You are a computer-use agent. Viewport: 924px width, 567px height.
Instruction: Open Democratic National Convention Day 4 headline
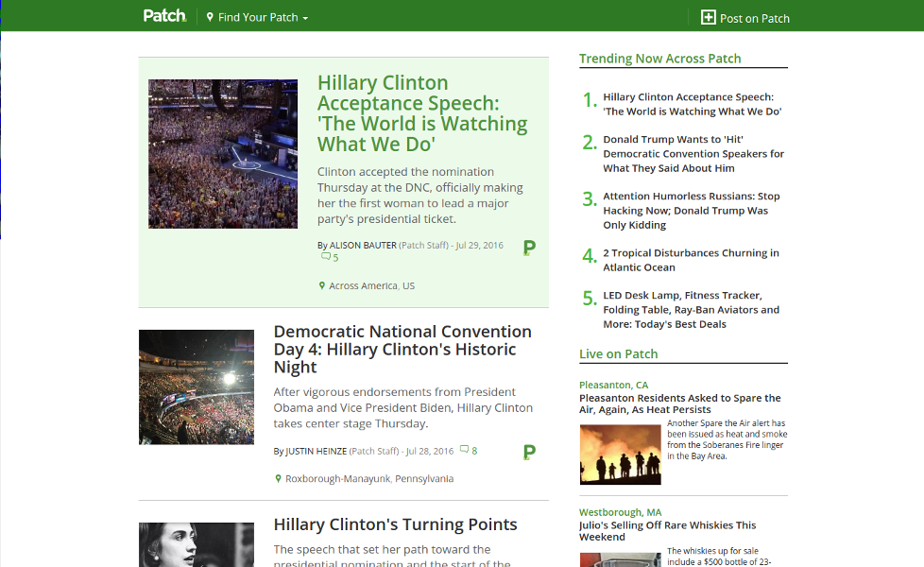coord(402,349)
